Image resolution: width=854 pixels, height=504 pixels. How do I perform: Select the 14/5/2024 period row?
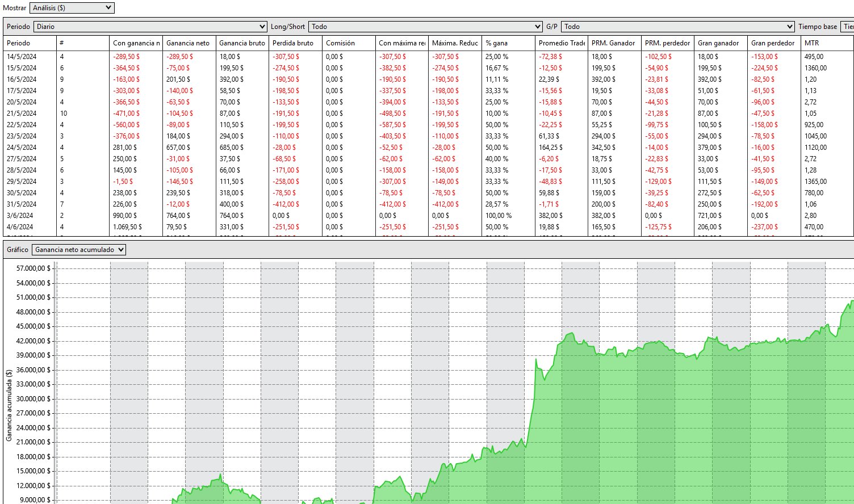(x=428, y=57)
